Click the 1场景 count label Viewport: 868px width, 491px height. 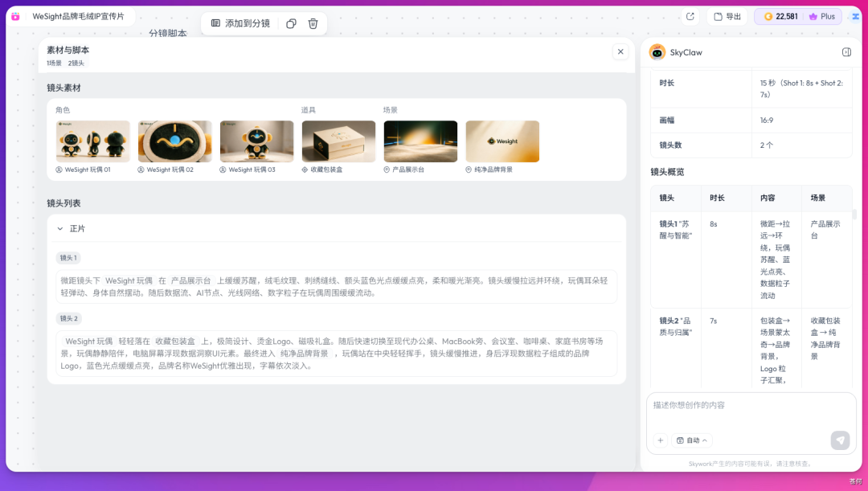[55, 63]
